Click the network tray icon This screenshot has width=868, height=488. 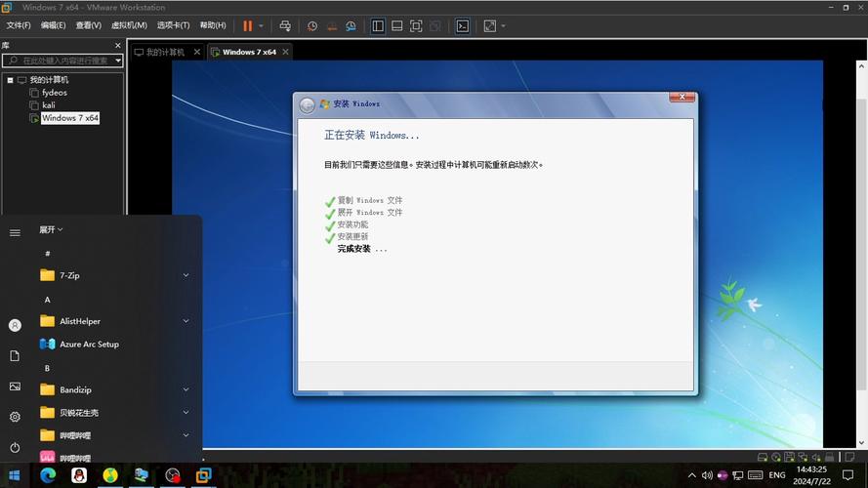click(738, 475)
